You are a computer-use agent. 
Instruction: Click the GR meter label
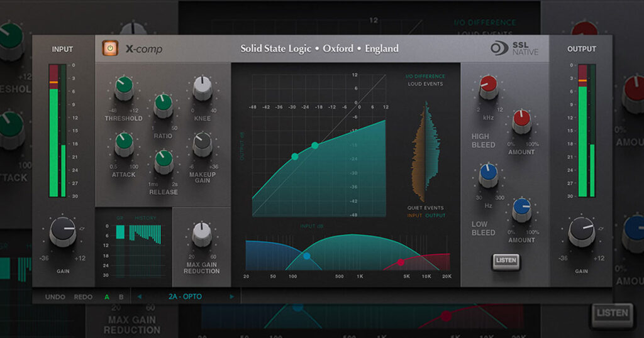click(x=119, y=218)
